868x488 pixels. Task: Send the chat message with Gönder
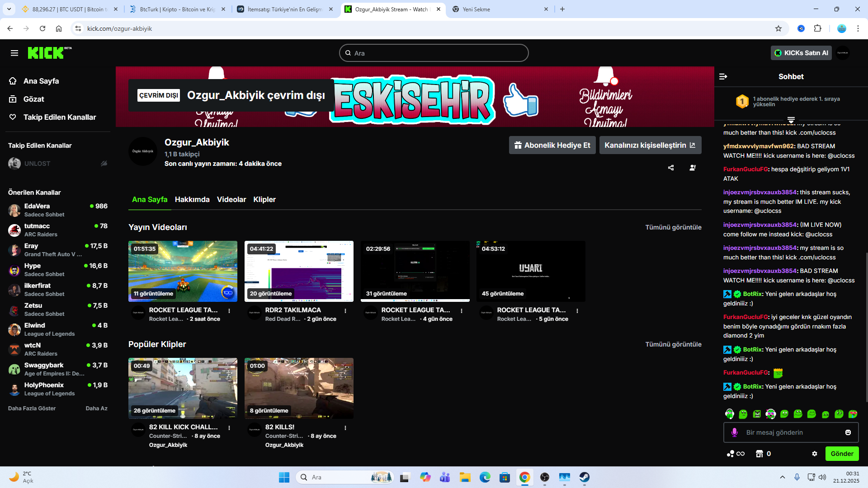(x=842, y=454)
